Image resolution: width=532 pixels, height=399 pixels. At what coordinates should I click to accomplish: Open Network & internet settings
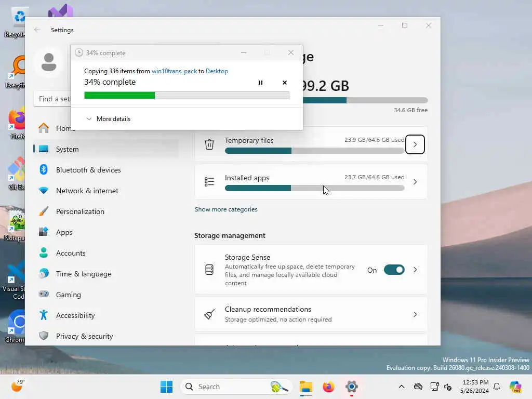[106, 191]
